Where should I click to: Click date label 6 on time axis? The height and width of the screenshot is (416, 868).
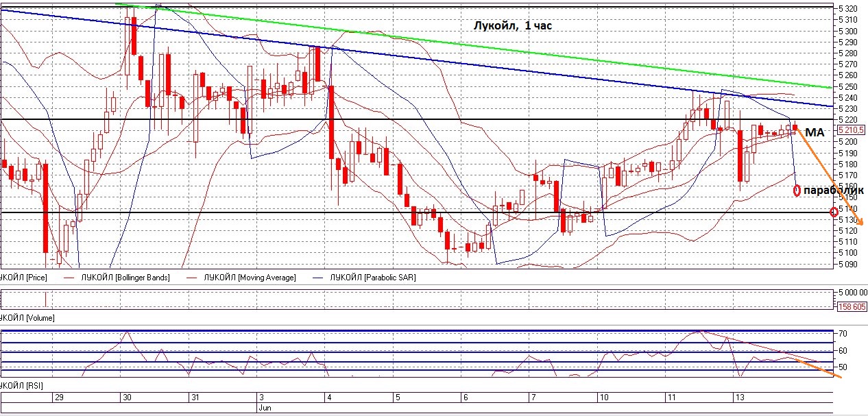pyautogui.click(x=465, y=397)
